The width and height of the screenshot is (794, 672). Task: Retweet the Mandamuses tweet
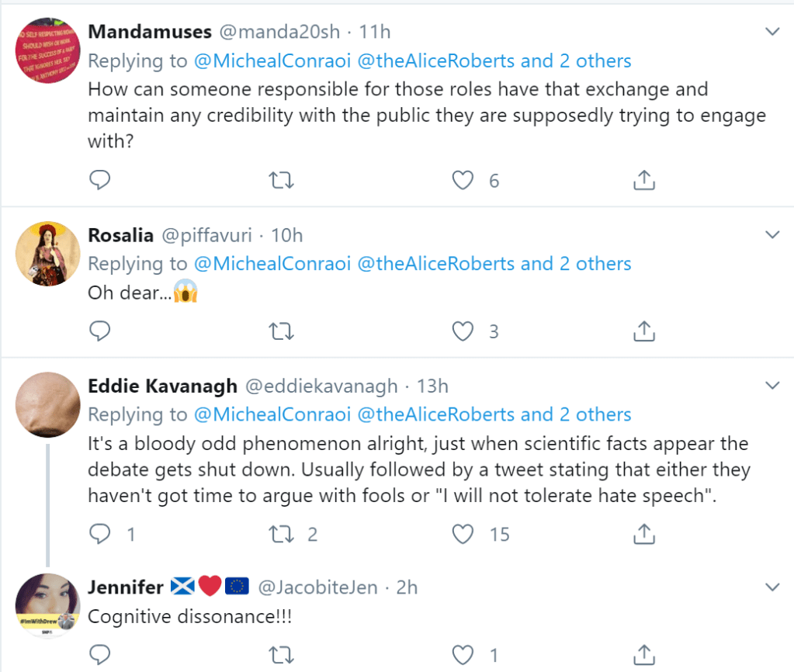tap(280, 181)
